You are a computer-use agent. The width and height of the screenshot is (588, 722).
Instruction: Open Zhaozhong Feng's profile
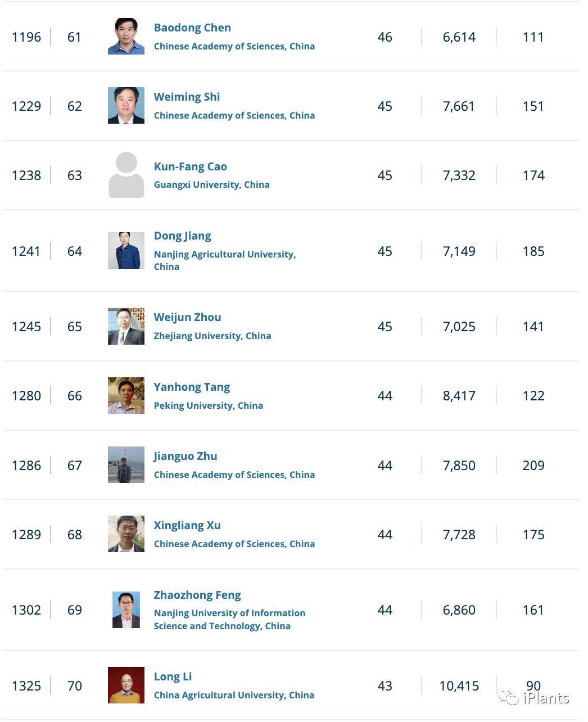(197, 595)
